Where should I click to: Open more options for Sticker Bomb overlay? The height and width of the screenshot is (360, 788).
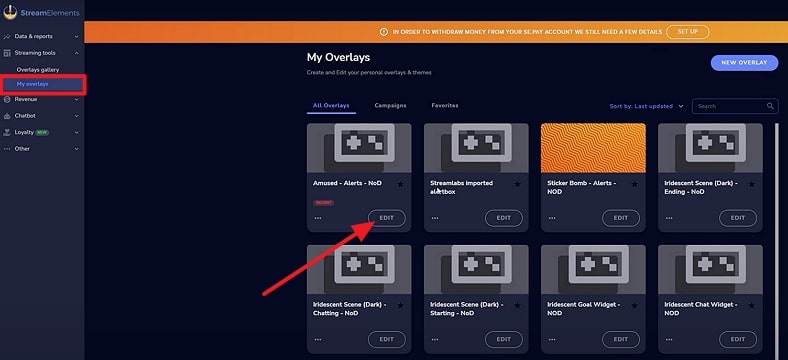(x=552, y=218)
